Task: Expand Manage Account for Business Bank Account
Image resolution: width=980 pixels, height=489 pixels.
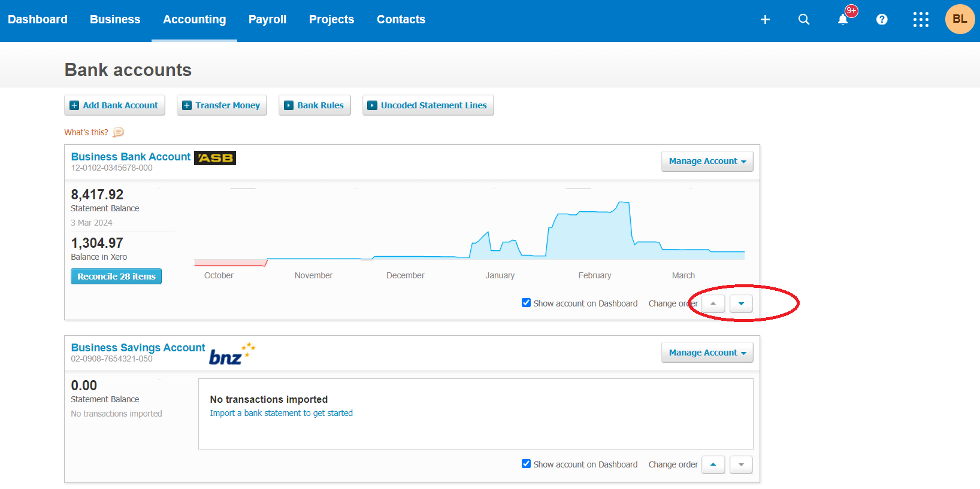Action: tap(707, 162)
